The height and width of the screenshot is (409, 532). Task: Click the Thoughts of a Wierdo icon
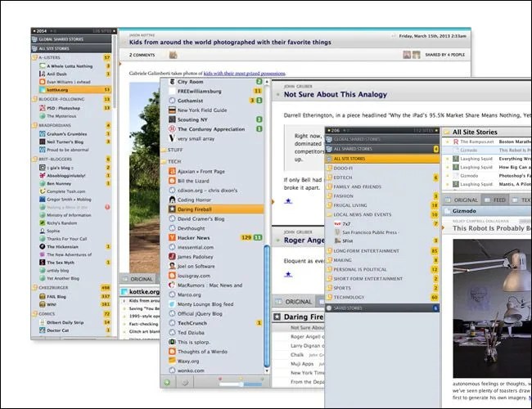click(x=172, y=352)
